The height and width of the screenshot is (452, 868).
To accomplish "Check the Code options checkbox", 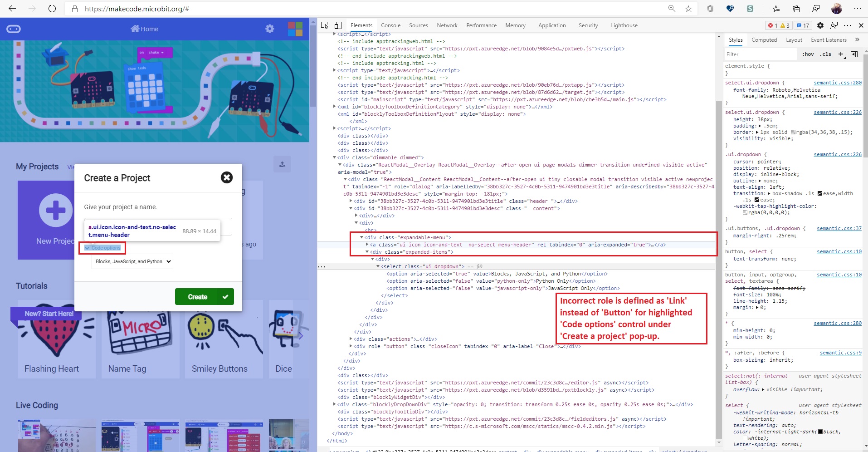I will point(86,248).
